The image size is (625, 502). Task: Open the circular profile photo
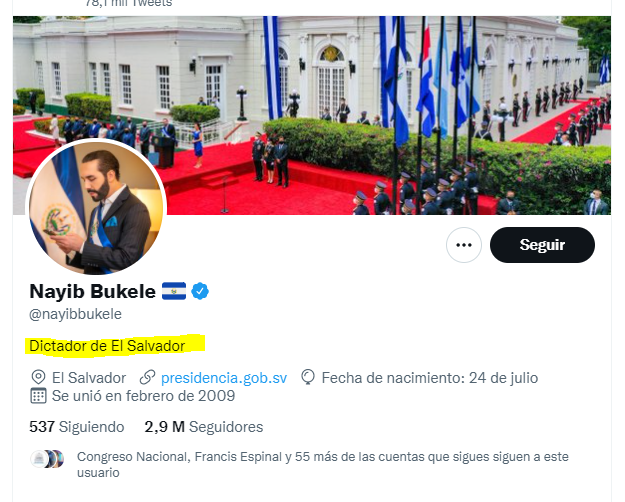(96, 207)
